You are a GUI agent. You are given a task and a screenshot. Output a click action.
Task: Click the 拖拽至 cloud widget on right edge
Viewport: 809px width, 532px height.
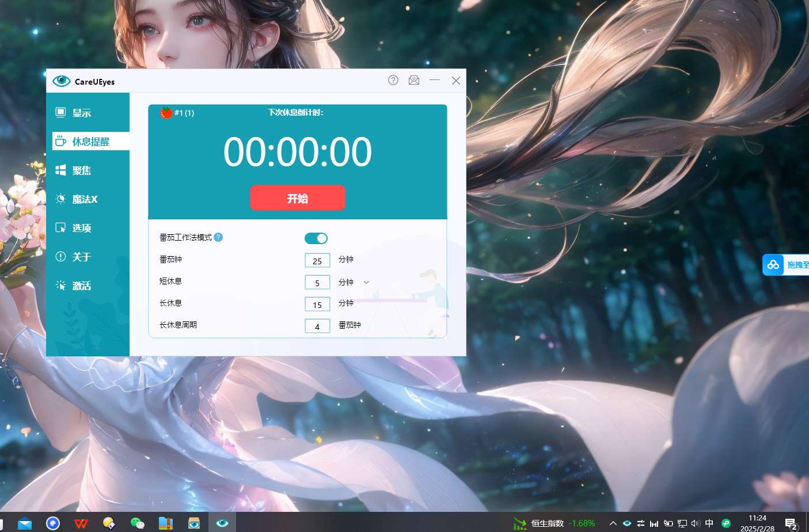(786, 265)
